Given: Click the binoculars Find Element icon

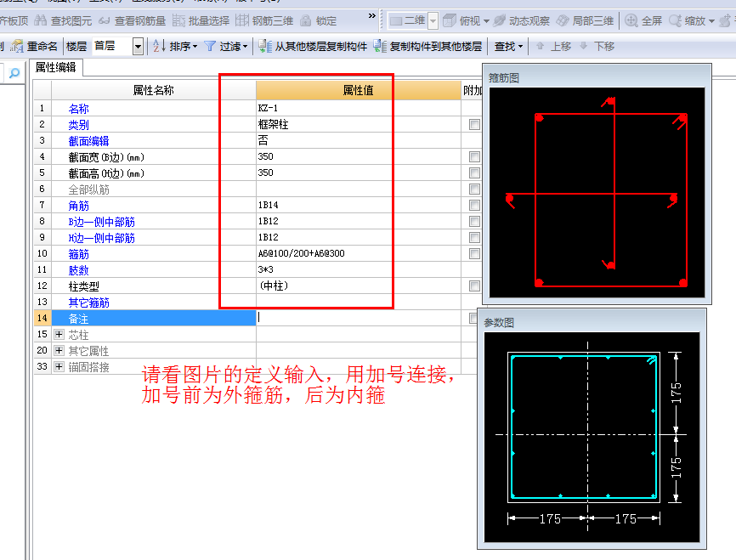Looking at the screenshot, I should [40, 20].
